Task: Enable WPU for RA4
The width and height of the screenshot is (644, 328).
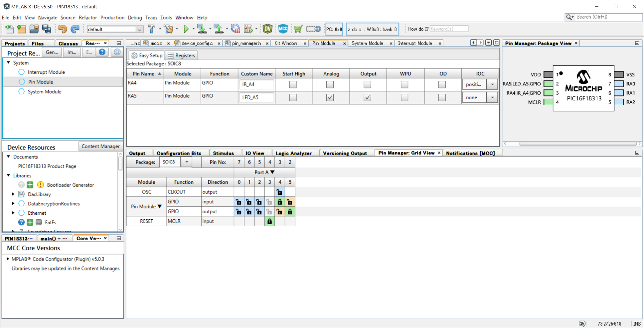Action: coord(404,84)
